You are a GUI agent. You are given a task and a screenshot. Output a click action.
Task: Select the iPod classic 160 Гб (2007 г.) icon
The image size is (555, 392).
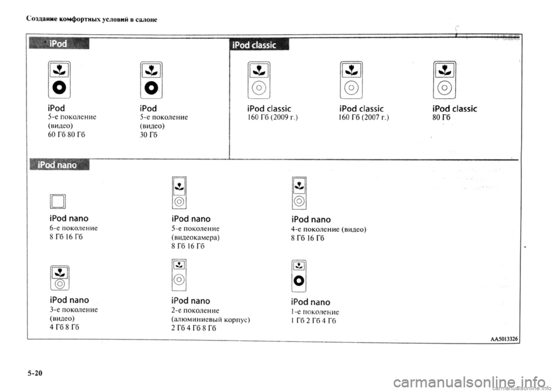351,80
